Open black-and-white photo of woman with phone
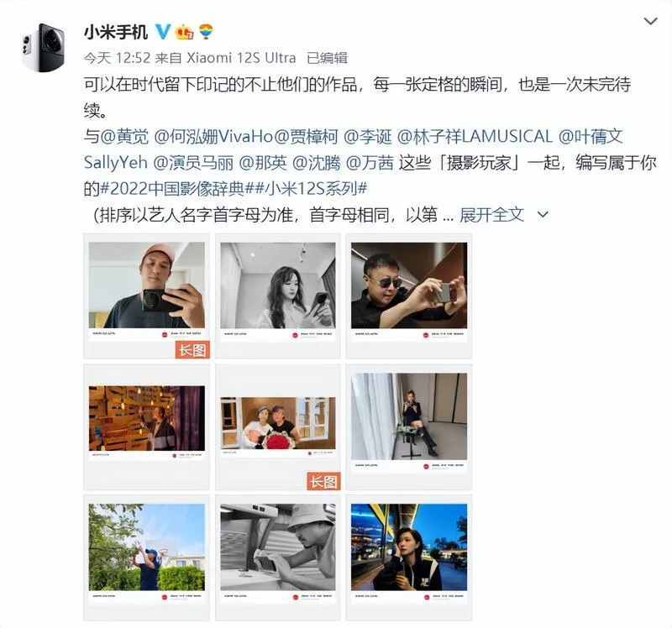672x628 pixels. (278, 296)
